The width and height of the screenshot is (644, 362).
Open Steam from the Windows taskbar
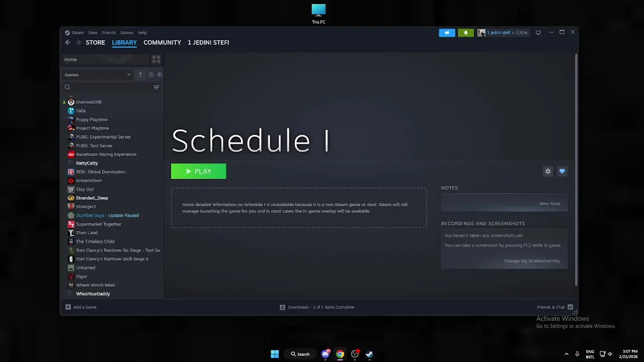[369, 354]
